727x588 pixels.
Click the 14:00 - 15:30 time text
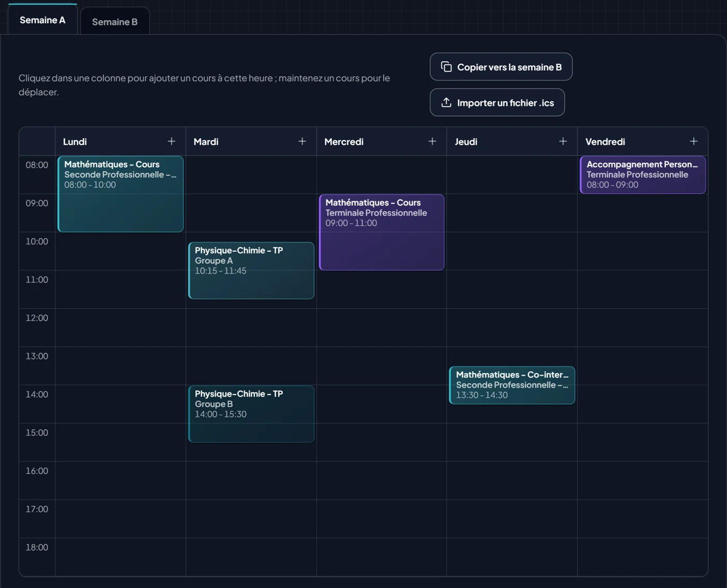[221, 414]
